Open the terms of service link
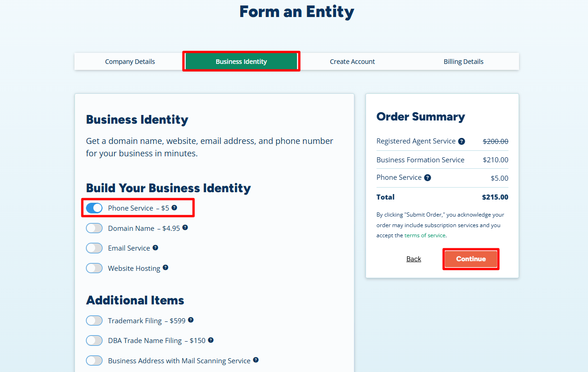This screenshot has height=372, width=588. 424,235
